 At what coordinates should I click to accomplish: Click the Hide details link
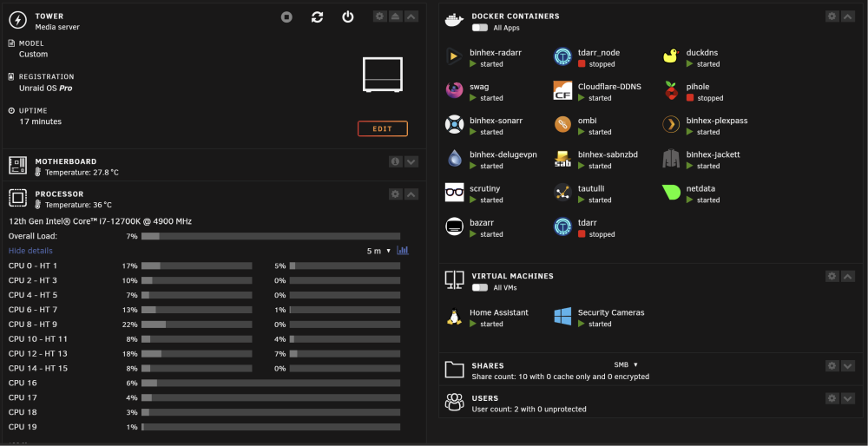click(30, 251)
